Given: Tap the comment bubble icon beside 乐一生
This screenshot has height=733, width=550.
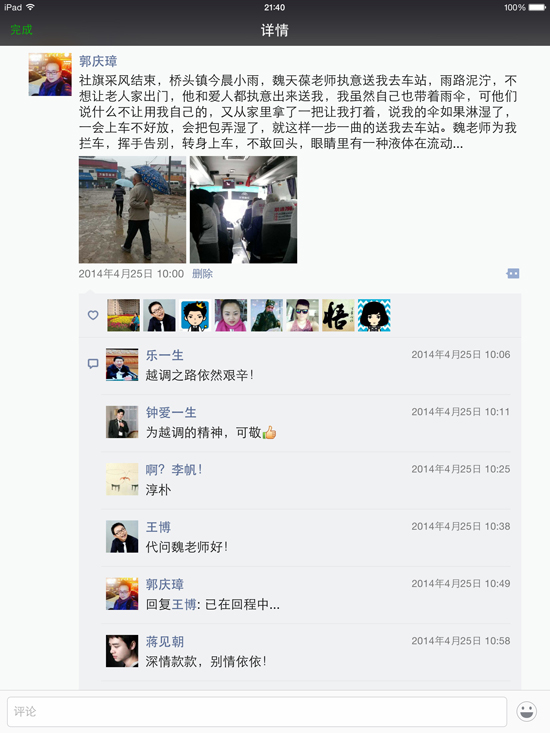Looking at the screenshot, I should 93,364.
